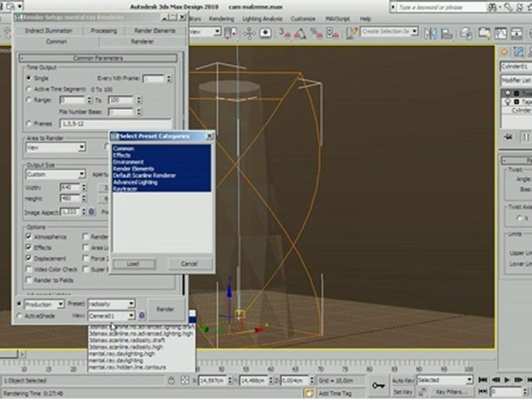The image size is (532, 399).
Task: Click the time tag icon beside Add Time Tag
Action: [309, 393]
